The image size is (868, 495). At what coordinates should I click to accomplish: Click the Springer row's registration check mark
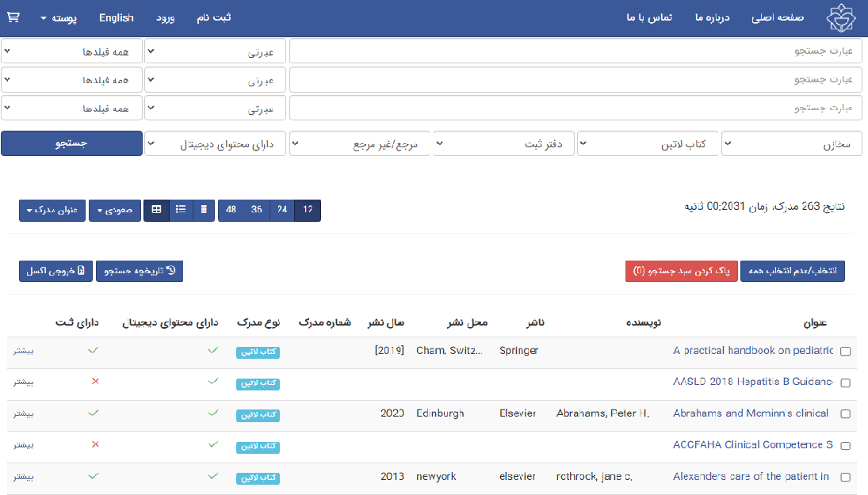[94, 350]
